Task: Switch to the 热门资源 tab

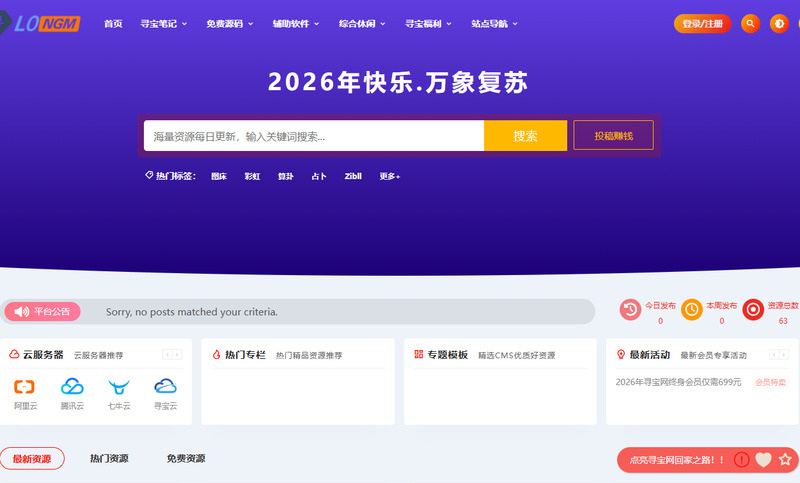Action: coord(109,459)
